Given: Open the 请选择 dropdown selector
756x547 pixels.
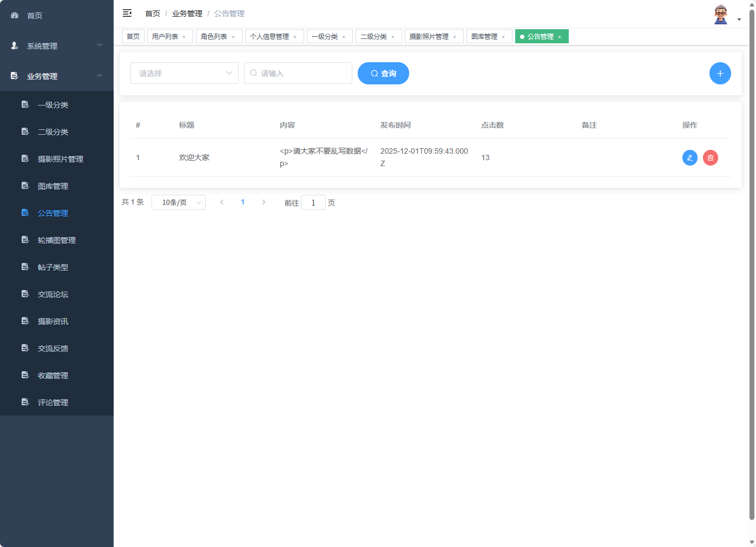Looking at the screenshot, I should pos(184,73).
